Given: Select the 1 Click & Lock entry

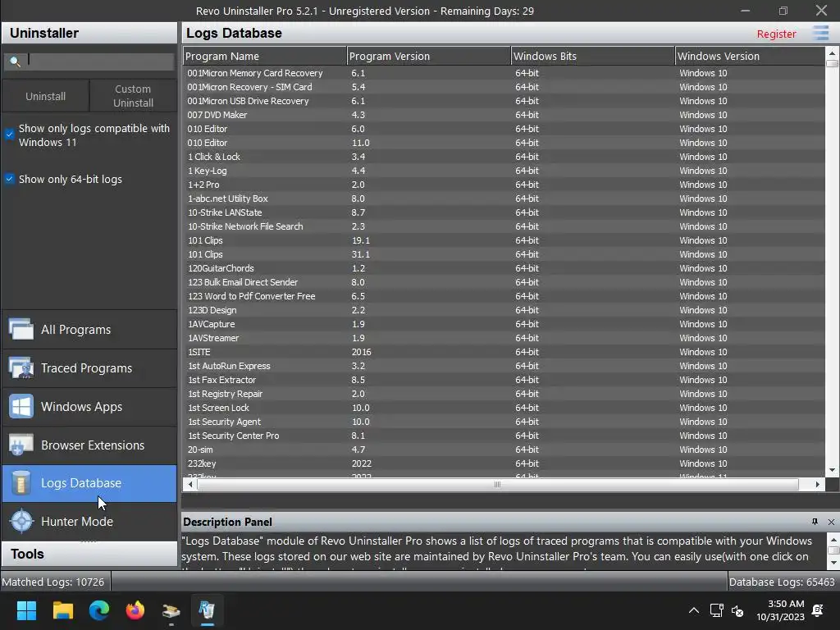Looking at the screenshot, I should 504,157.
